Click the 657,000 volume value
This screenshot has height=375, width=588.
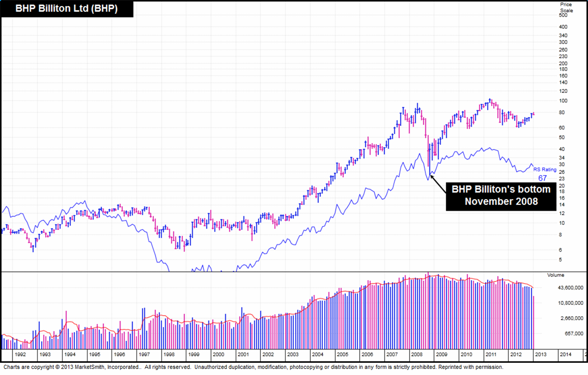coord(575,334)
